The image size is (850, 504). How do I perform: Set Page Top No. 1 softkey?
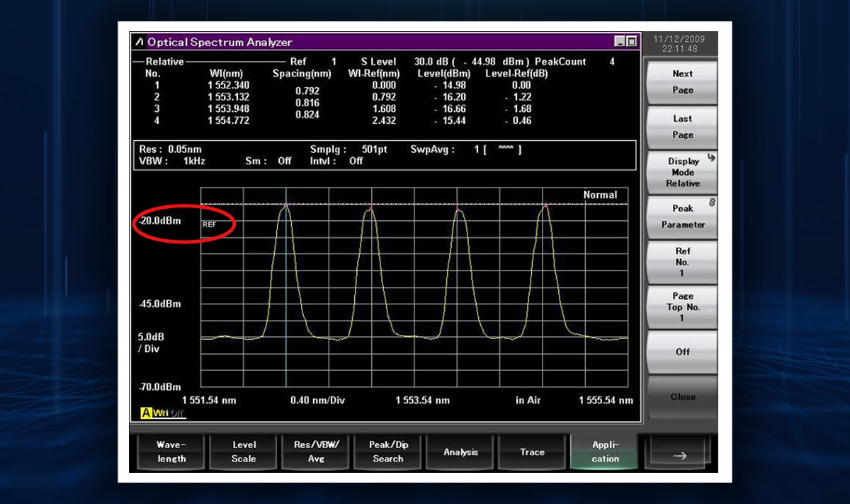point(682,307)
